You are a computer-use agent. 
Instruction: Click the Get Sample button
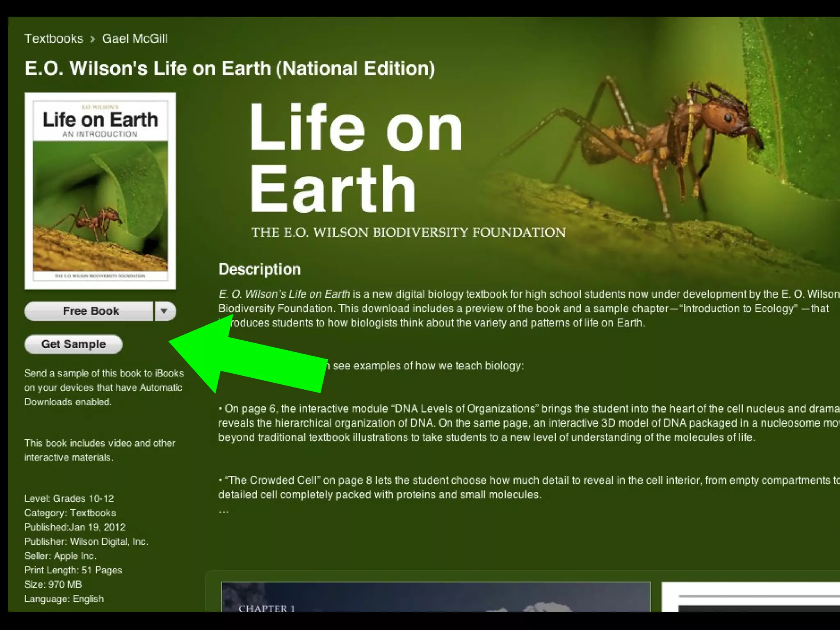click(x=73, y=344)
